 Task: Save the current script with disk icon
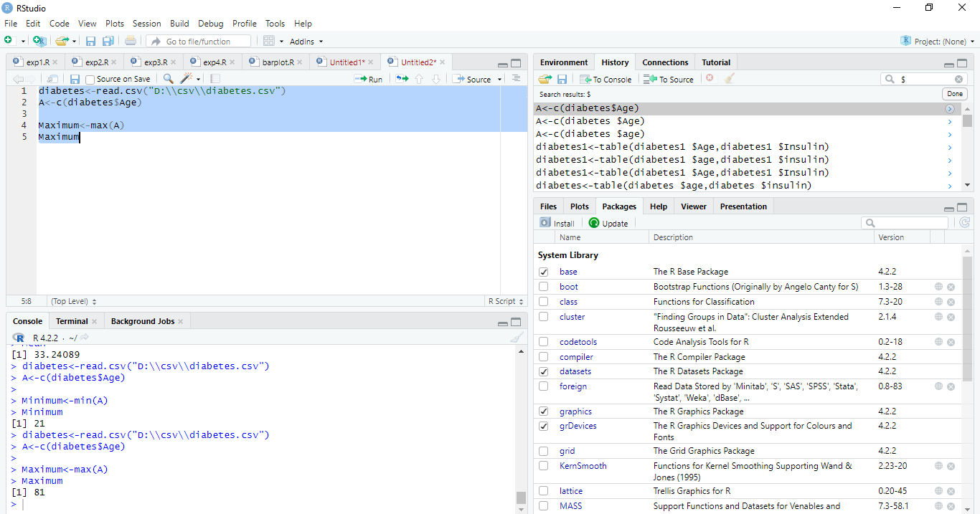click(90, 41)
